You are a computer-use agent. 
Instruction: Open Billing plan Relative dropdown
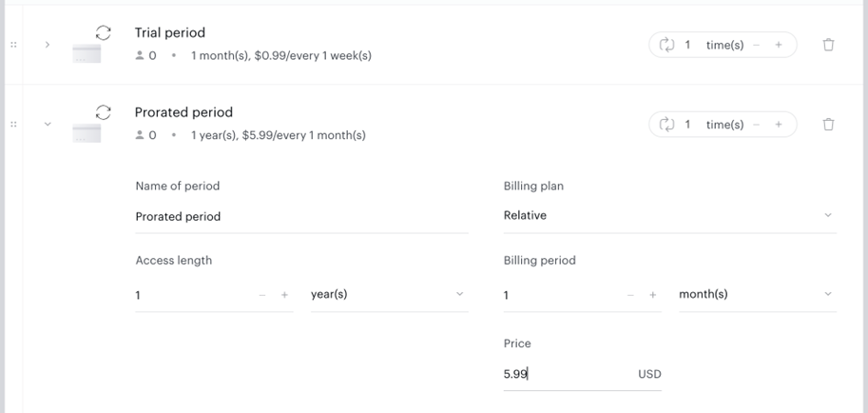(670, 216)
